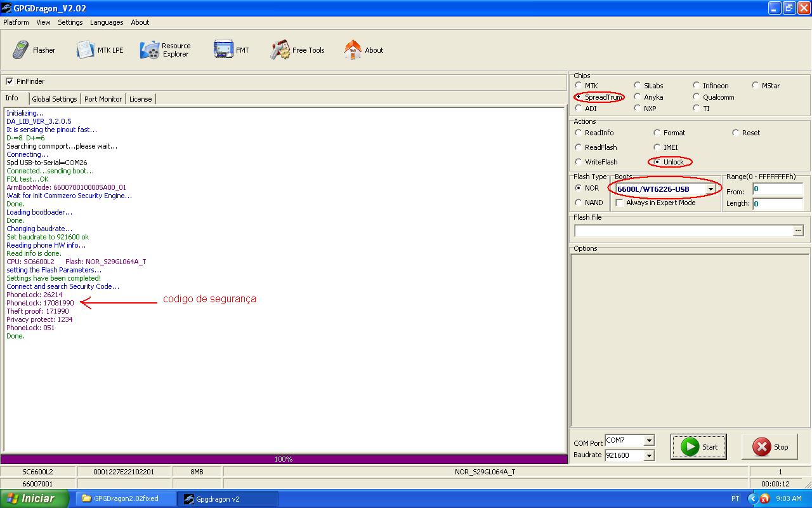Open Free Tools from toolbar

point(297,50)
